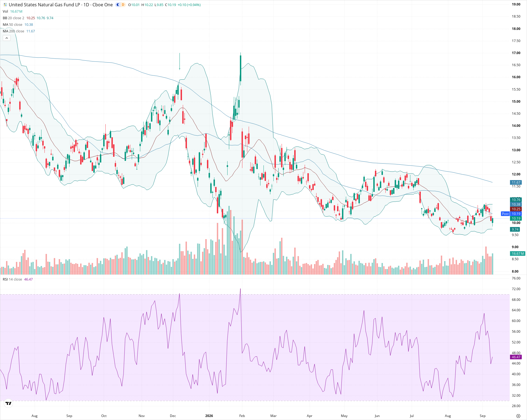Image resolution: width=527 pixels, height=420 pixels.
Task: Click the +0.10 (+0.94%) change value
Action: click(x=189, y=5)
